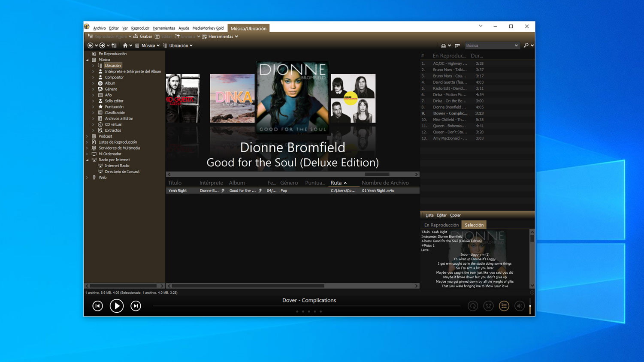The width and height of the screenshot is (644, 362).
Task: Select the Música/Ubicación tab
Action: [248, 28]
